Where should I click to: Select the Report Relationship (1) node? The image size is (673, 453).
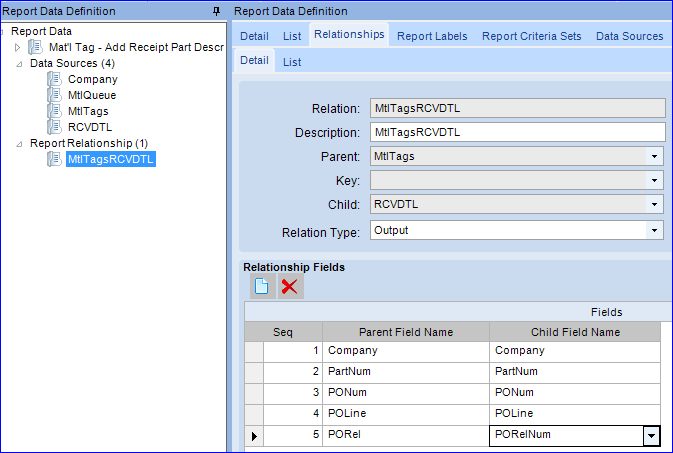[x=89, y=143]
